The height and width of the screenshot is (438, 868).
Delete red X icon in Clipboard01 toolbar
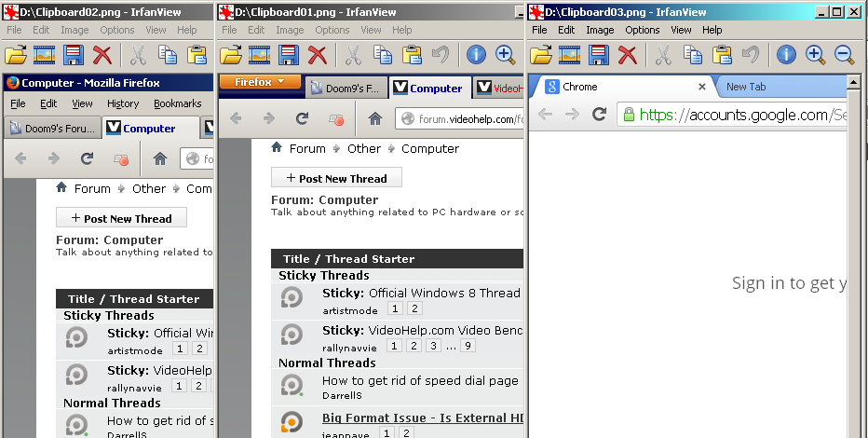[x=318, y=55]
